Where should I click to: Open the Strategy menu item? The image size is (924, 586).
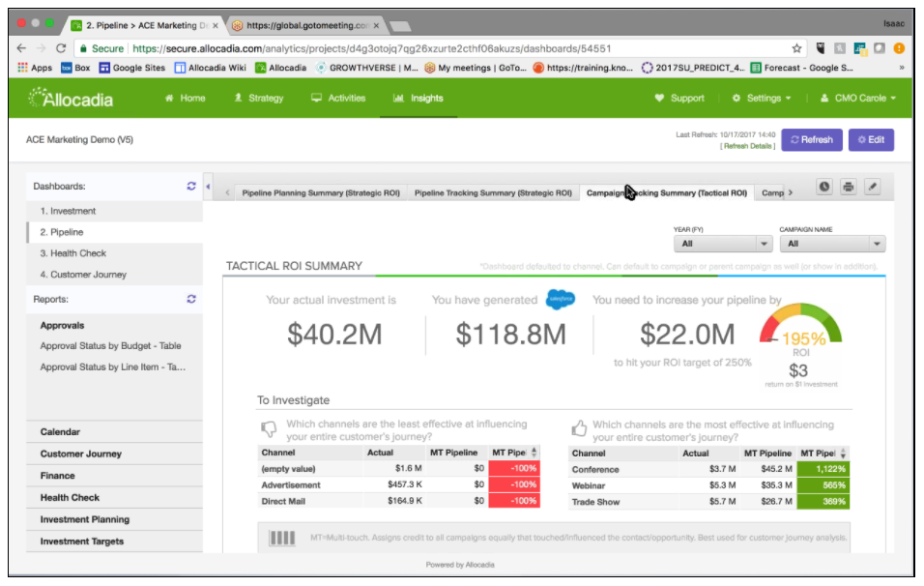[x=259, y=99]
